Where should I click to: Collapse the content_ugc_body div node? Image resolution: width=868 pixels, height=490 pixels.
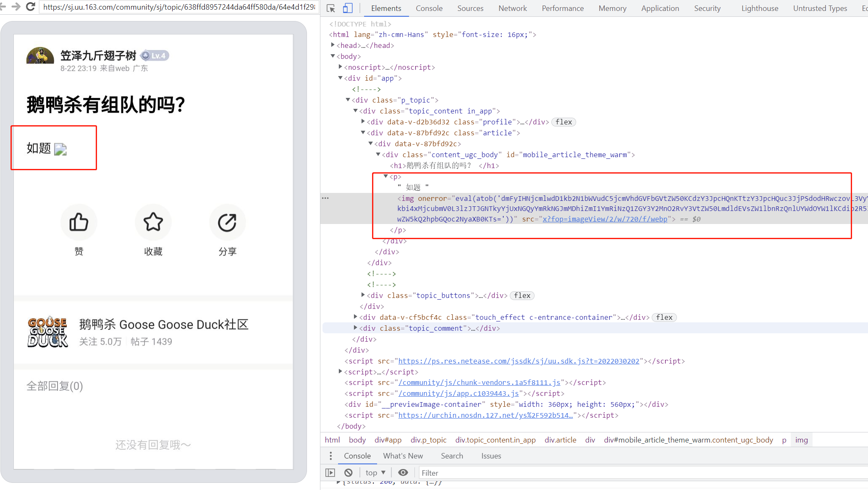378,154
